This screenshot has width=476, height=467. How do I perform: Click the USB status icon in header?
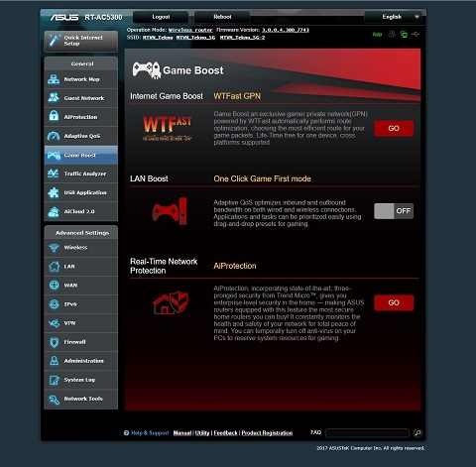416,34
